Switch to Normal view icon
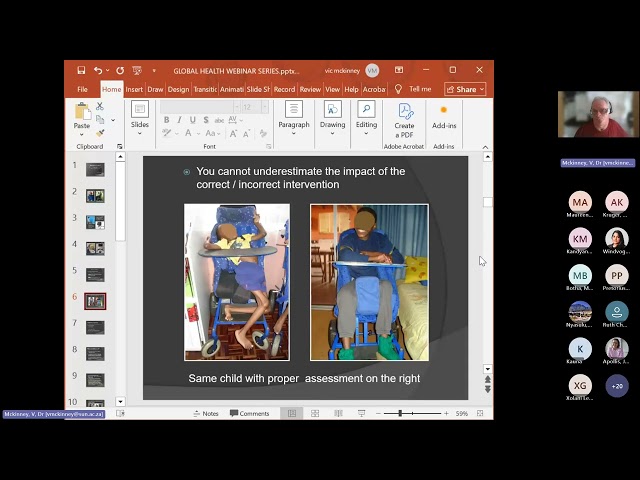The image size is (640, 480). tap(292, 413)
